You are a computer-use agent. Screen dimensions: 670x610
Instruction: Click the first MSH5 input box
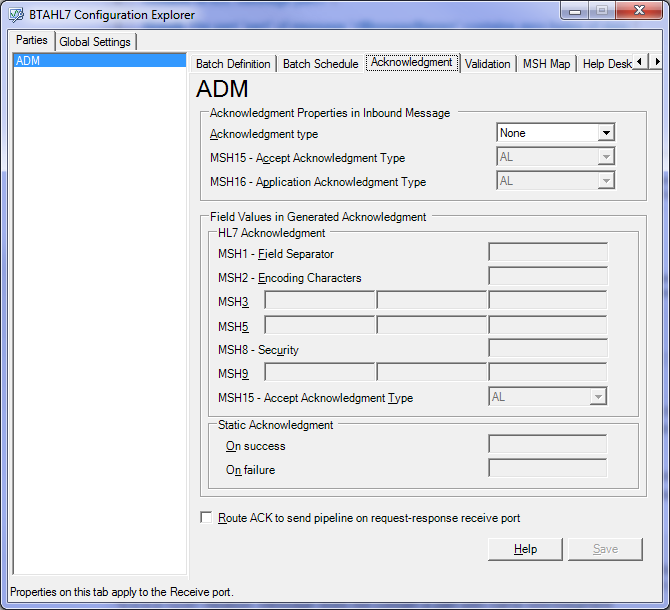[320, 325]
